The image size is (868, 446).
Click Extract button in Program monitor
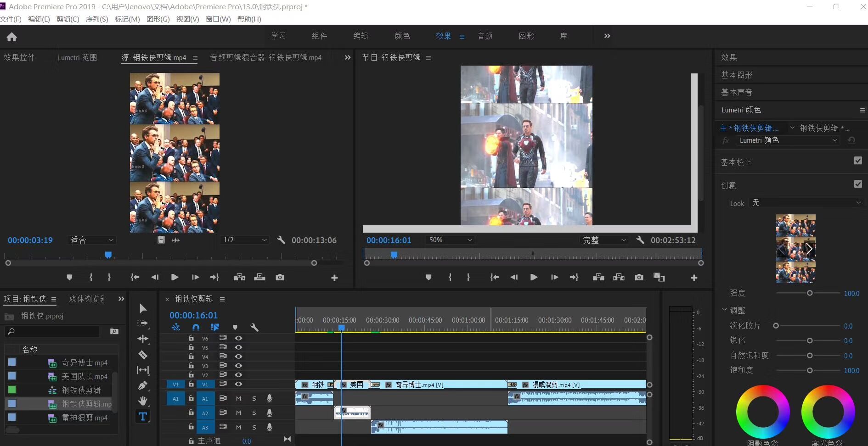coord(619,277)
